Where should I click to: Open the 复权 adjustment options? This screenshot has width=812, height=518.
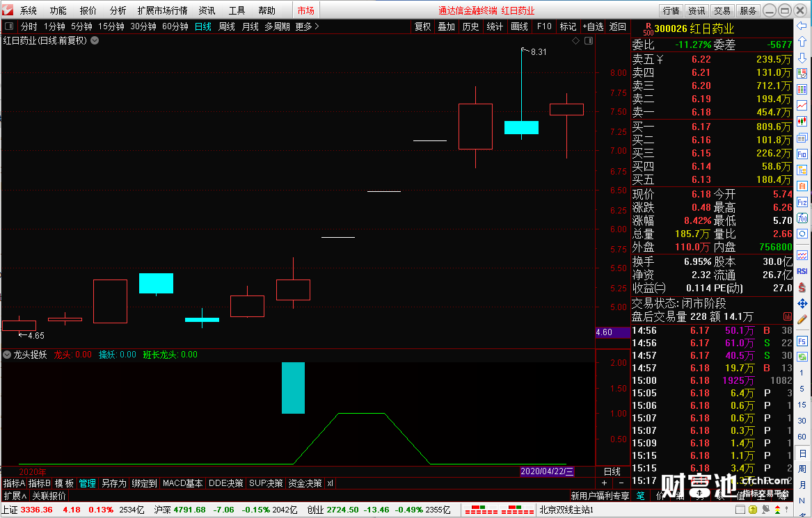click(422, 26)
